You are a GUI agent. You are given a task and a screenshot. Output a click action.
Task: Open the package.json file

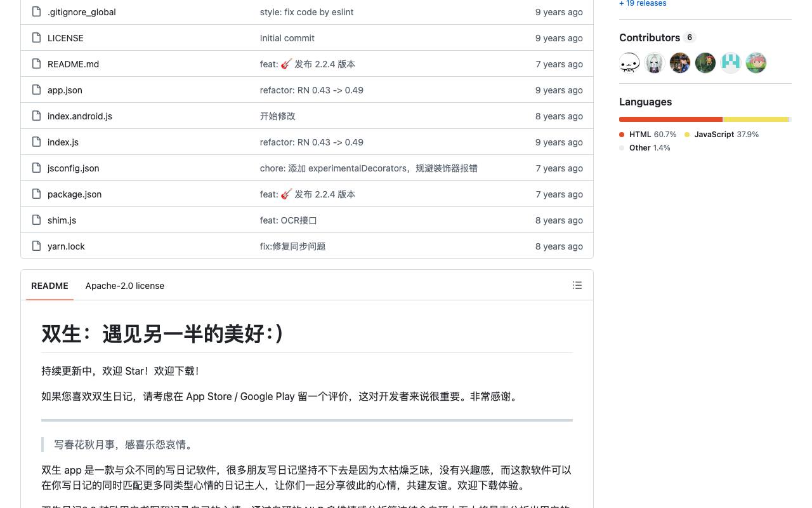(x=74, y=194)
